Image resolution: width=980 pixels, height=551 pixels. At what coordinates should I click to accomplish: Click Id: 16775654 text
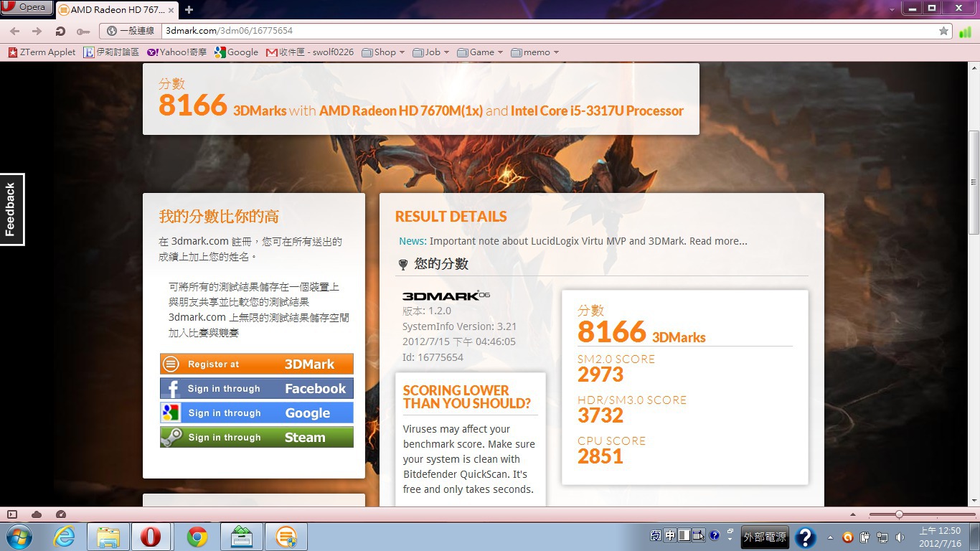point(433,357)
